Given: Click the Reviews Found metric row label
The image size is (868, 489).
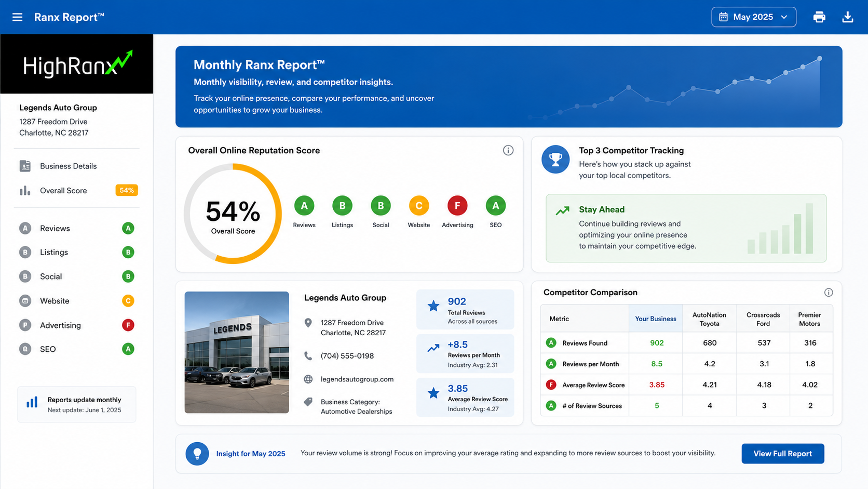Looking at the screenshot, I should 585,343.
